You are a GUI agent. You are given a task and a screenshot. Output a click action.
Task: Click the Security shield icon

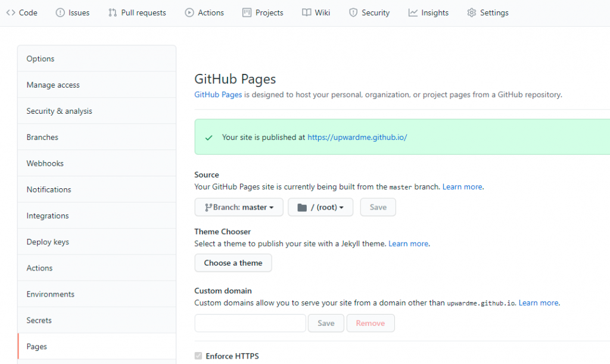click(353, 13)
